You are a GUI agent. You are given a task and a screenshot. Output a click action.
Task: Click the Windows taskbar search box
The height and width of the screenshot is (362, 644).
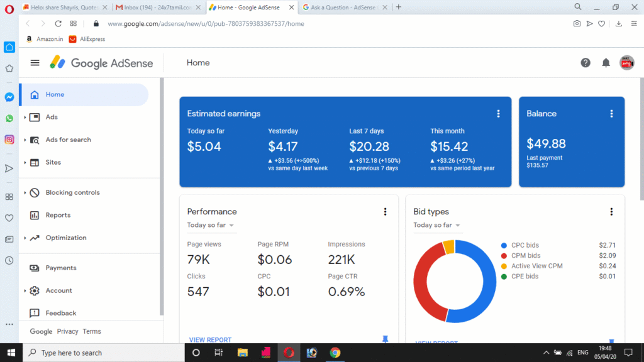point(104,353)
